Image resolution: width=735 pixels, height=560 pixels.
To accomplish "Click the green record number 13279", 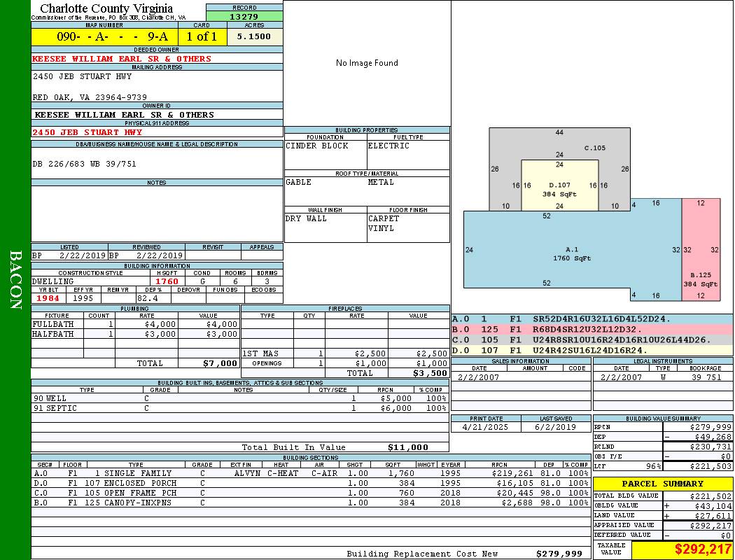I will [x=244, y=17].
